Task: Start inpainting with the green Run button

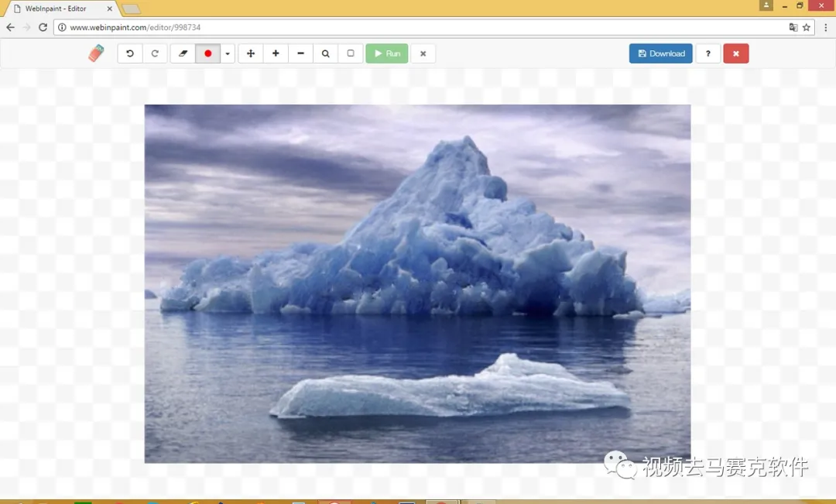Action: click(387, 53)
